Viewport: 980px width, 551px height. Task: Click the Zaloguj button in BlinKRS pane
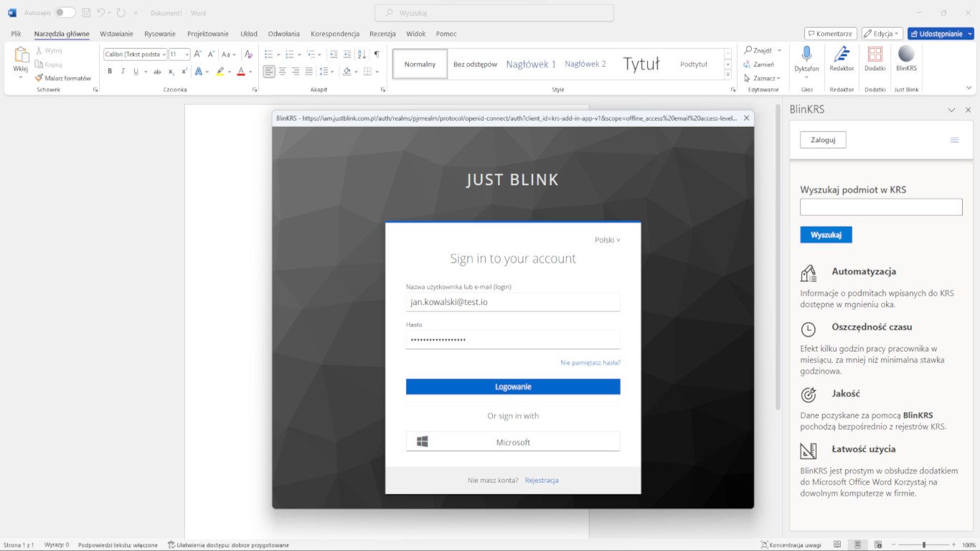click(823, 140)
